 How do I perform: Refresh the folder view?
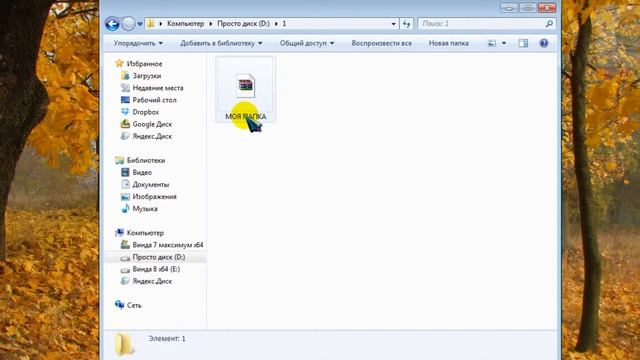[x=407, y=24]
